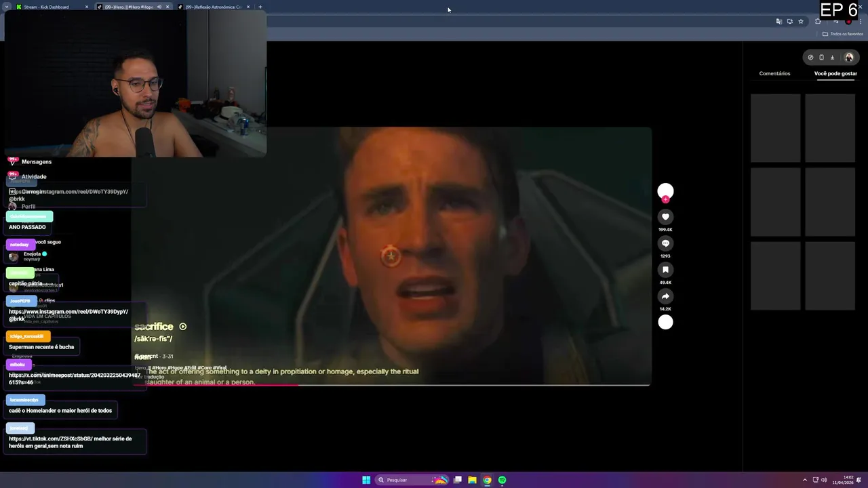Bookmark page with star icon

tap(800, 22)
